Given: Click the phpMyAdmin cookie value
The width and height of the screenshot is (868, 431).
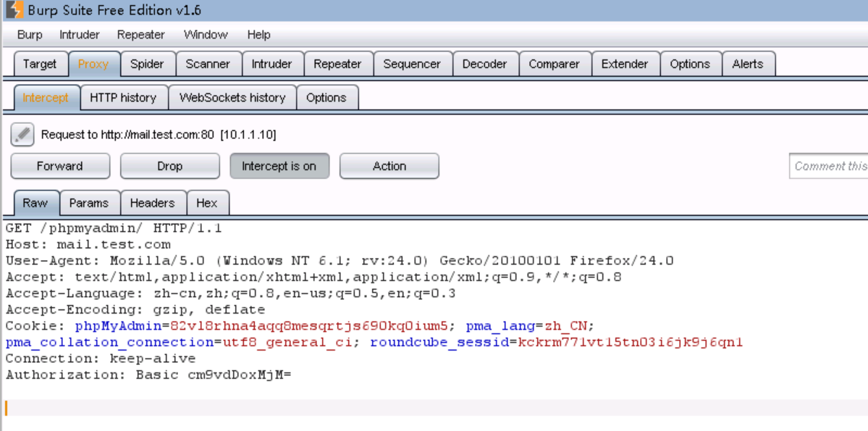Looking at the screenshot, I should pos(309,326).
